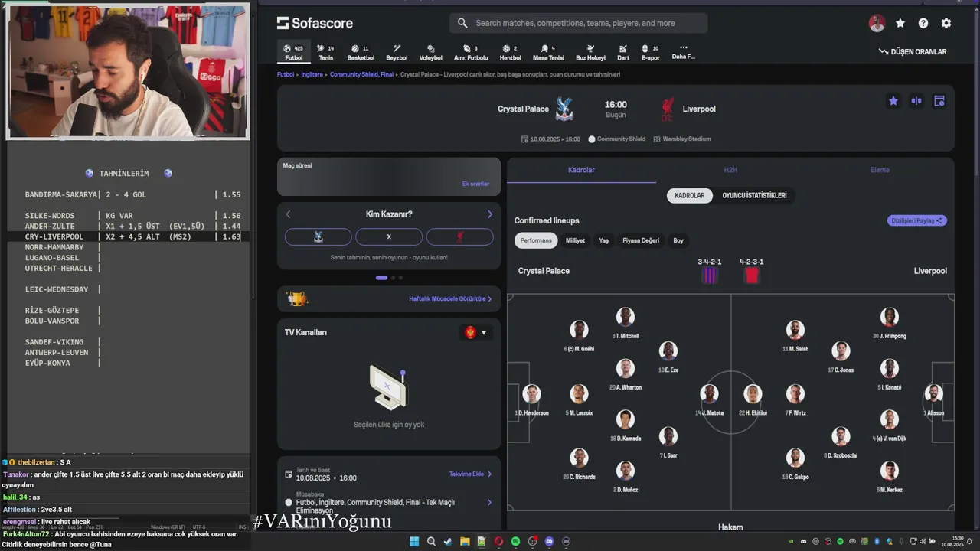The height and width of the screenshot is (551, 980).
Task: Click the Windows Start button
Action: click(414, 541)
